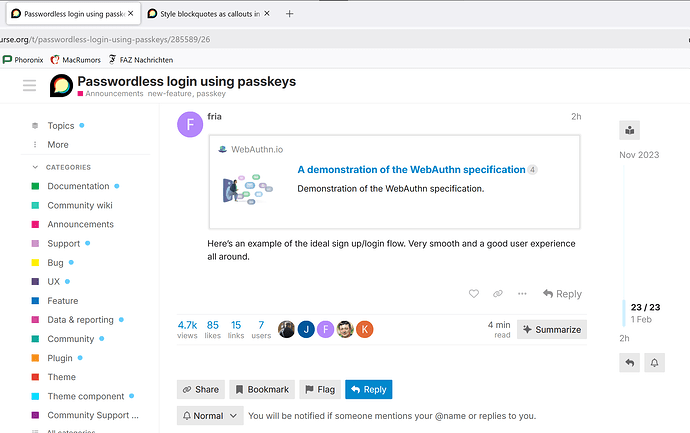Open blue J participant avatar
The image size is (690, 433).
coord(306,329)
